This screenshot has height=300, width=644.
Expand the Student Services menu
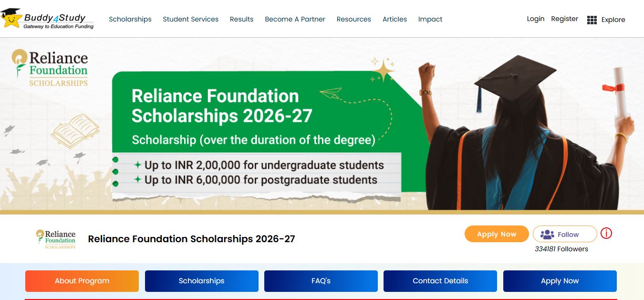click(190, 19)
